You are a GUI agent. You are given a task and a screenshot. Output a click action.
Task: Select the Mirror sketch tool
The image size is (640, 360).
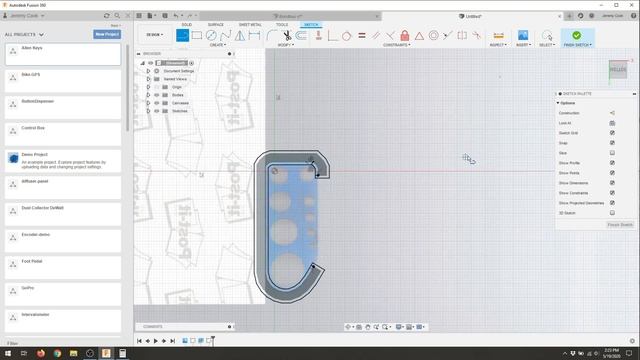pos(240,36)
